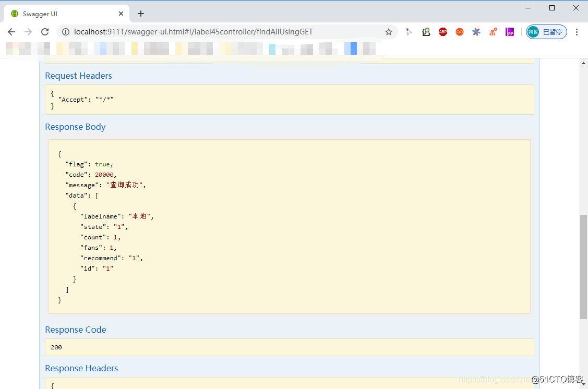Open the ABP Adblock Plus extension
This screenshot has width=588, height=389.
pos(443,32)
